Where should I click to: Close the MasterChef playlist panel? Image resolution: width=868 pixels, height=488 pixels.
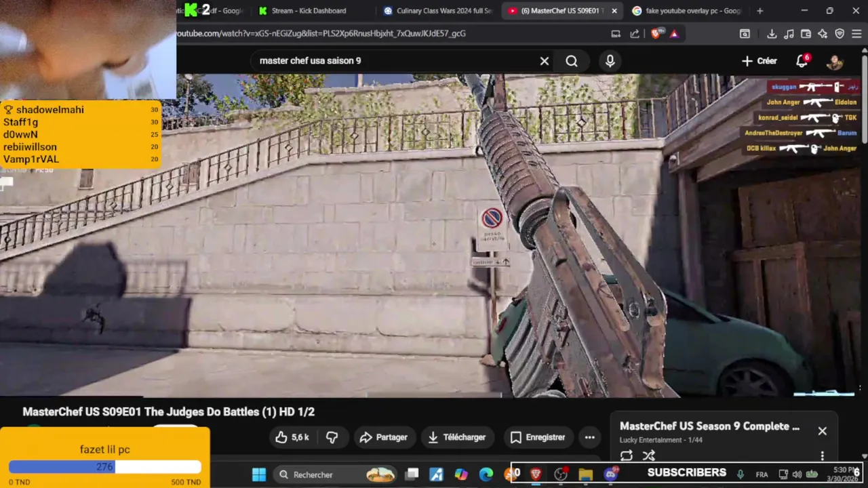point(822,431)
